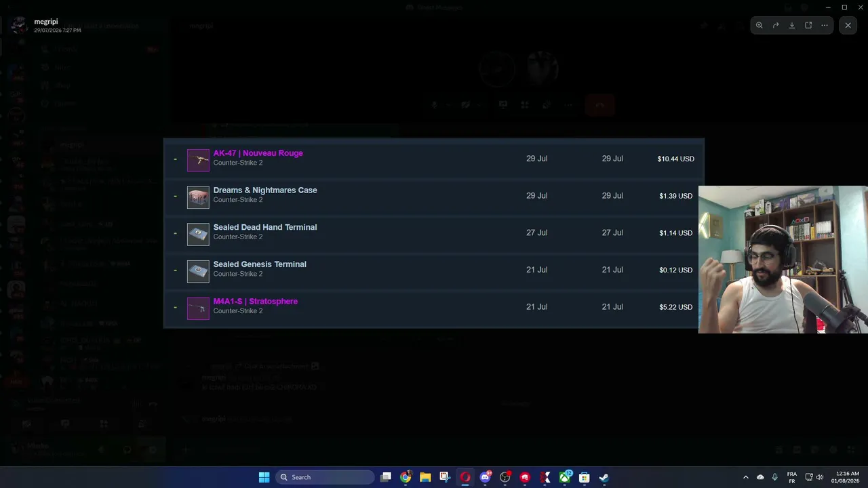868x488 pixels.
Task: Download the image from the viewer toolbar
Action: coord(792,25)
